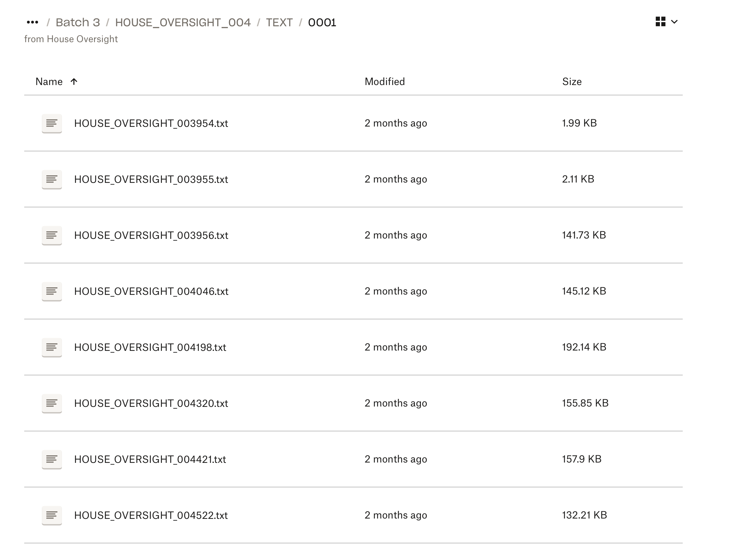Click modified date of HOUSE_OVERSIGHT_004198.txt
This screenshot has height=560, width=736.
pyautogui.click(x=396, y=347)
